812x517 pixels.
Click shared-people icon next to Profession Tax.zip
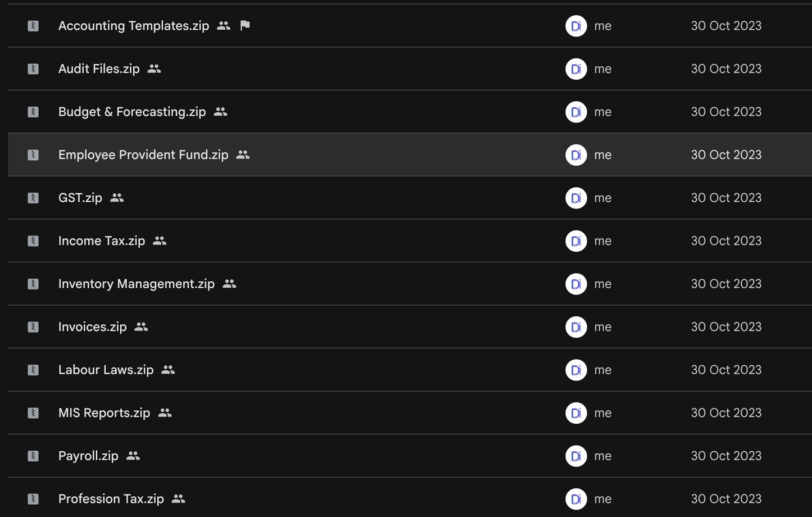pos(178,498)
